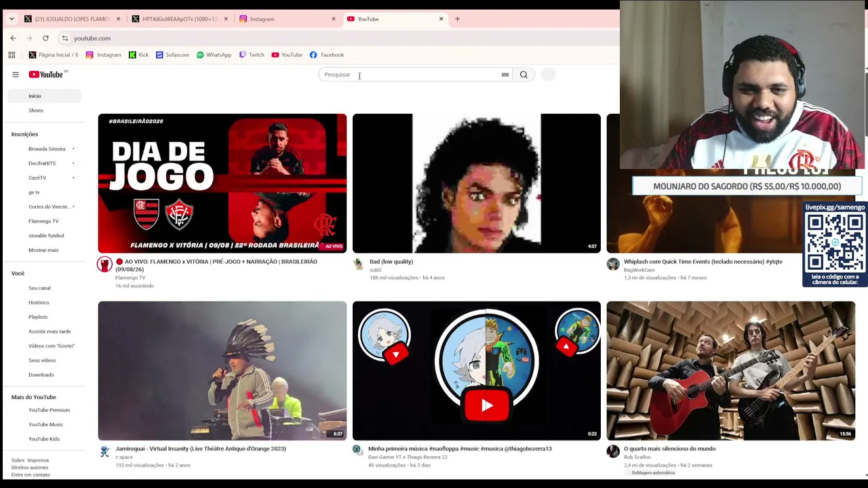Open Vídeos com "Gostei" list

(x=52, y=346)
